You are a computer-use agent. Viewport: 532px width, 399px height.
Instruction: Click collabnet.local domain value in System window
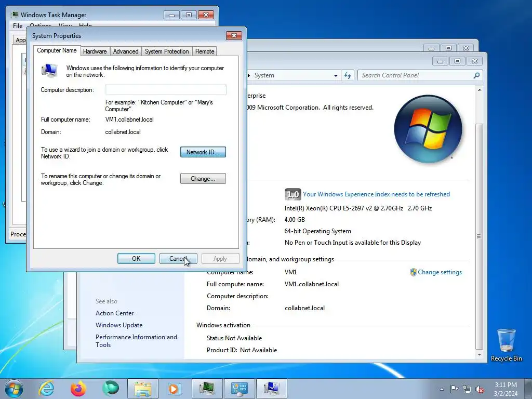point(304,308)
